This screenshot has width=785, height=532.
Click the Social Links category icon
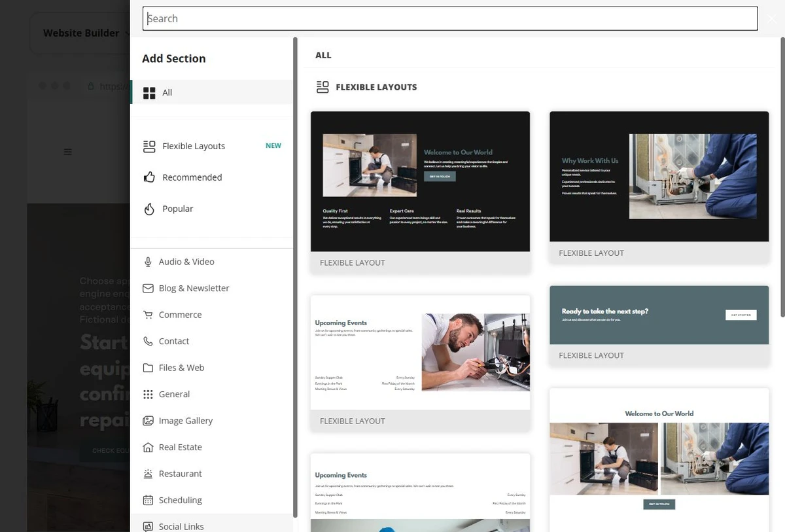coord(148,527)
